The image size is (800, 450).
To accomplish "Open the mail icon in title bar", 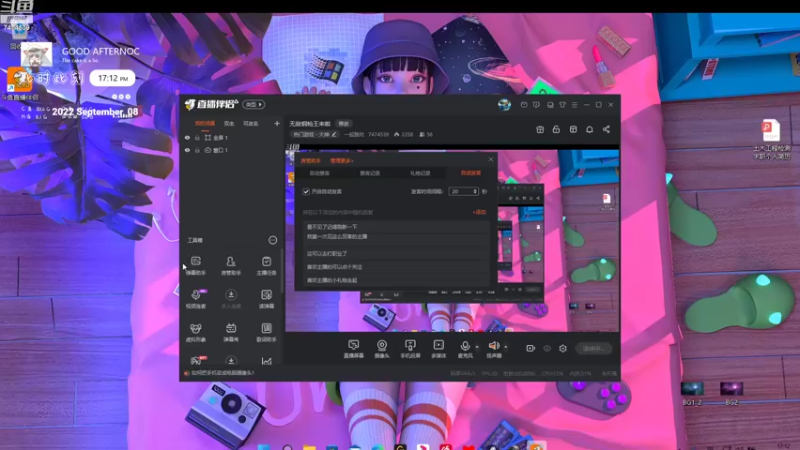I will tap(524, 105).
